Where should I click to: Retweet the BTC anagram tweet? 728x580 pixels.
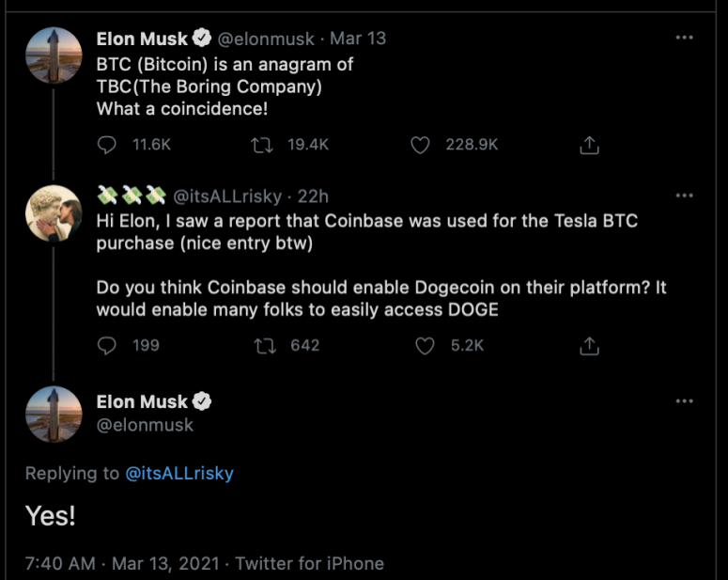264,145
